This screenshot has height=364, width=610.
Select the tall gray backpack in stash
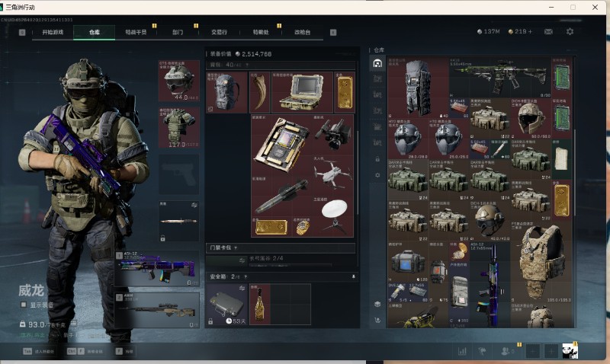(x=418, y=88)
